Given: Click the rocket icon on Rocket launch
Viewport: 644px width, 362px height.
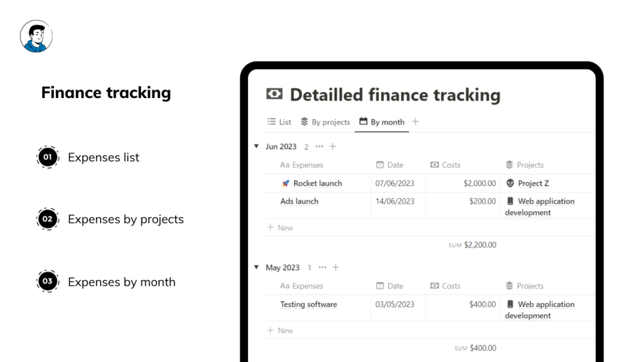Looking at the screenshot, I should tap(286, 183).
